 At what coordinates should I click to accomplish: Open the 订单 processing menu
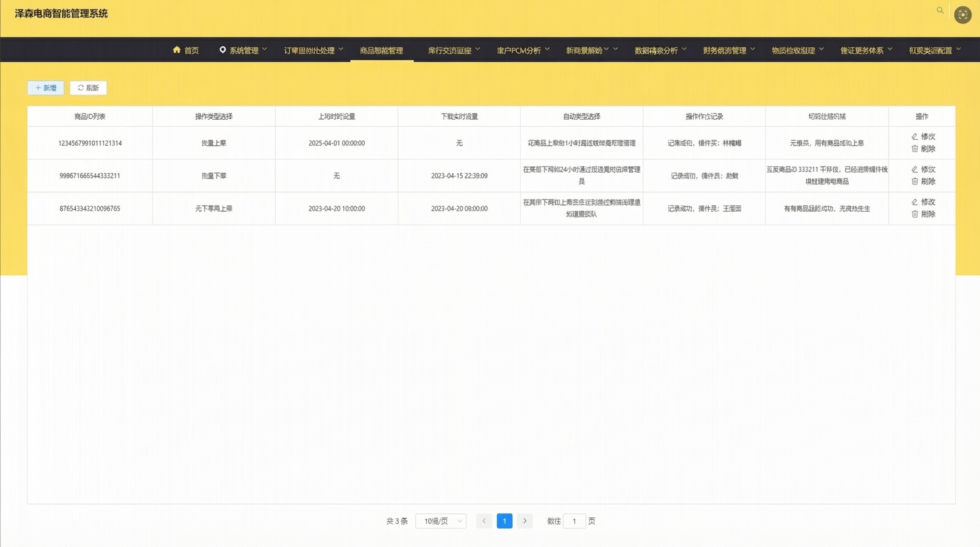[x=313, y=50]
